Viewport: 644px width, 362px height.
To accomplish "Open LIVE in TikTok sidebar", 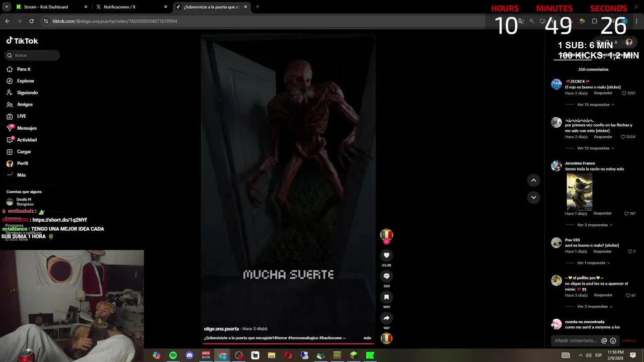I will click(x=22, y=116).
